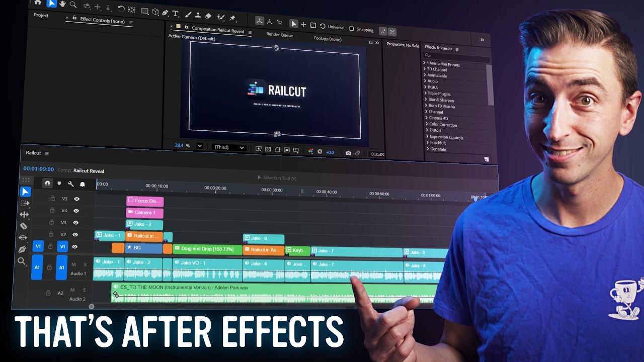Screen dimensions: 644x362
Task: Hide the V2 video track visibility
Action: point(76,234)
